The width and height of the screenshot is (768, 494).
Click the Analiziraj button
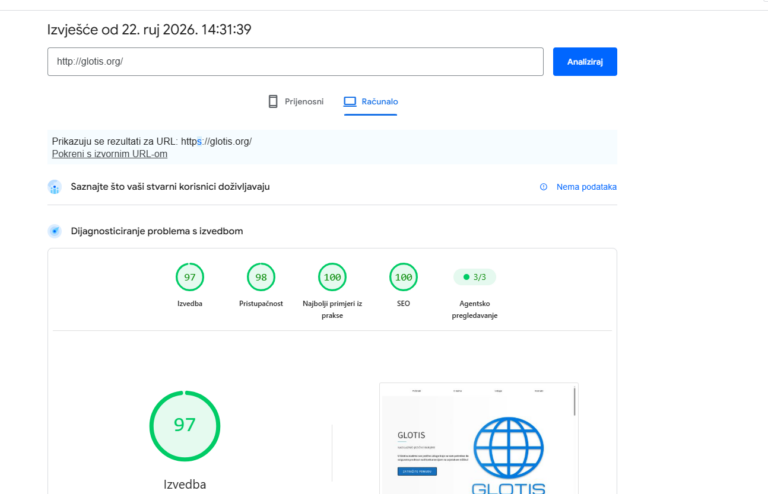pyautogui.click(x=585, y=62)
